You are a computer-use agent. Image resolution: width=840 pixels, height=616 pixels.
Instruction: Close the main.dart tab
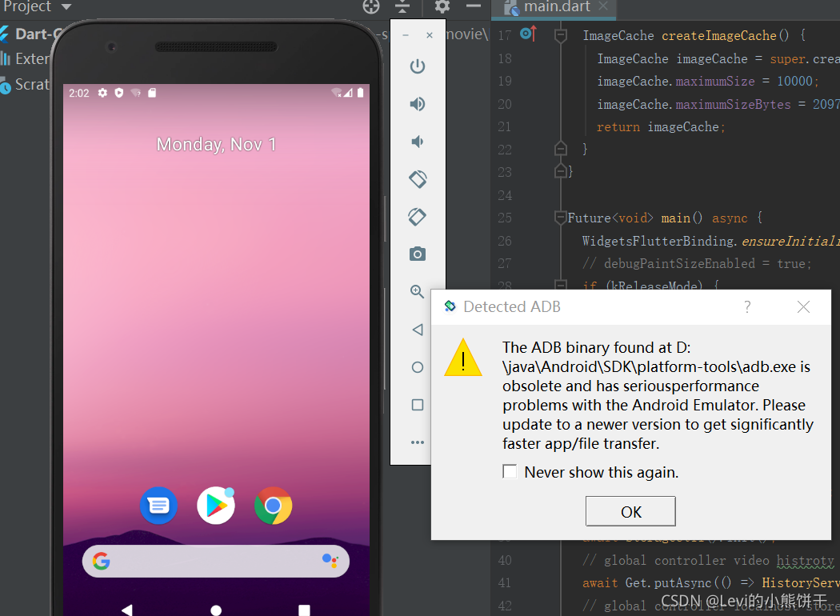(x=603, y=6)
